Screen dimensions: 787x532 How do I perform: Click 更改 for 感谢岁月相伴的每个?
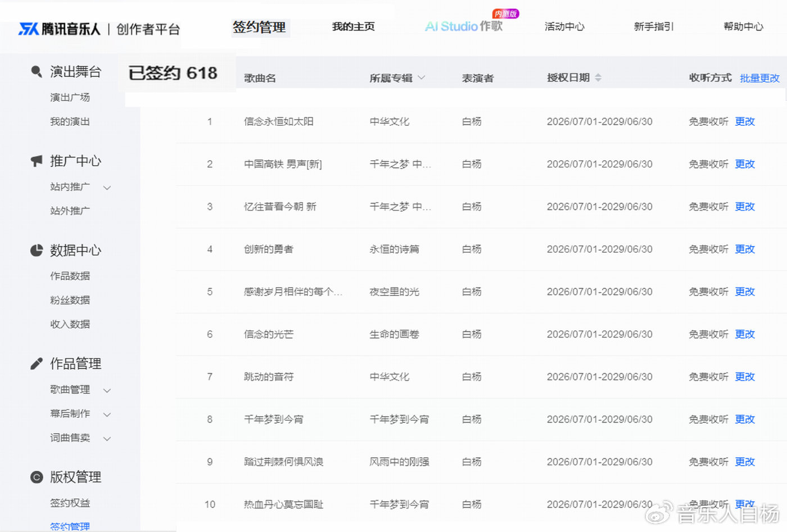pyautogui.click(x=745, y=292)
